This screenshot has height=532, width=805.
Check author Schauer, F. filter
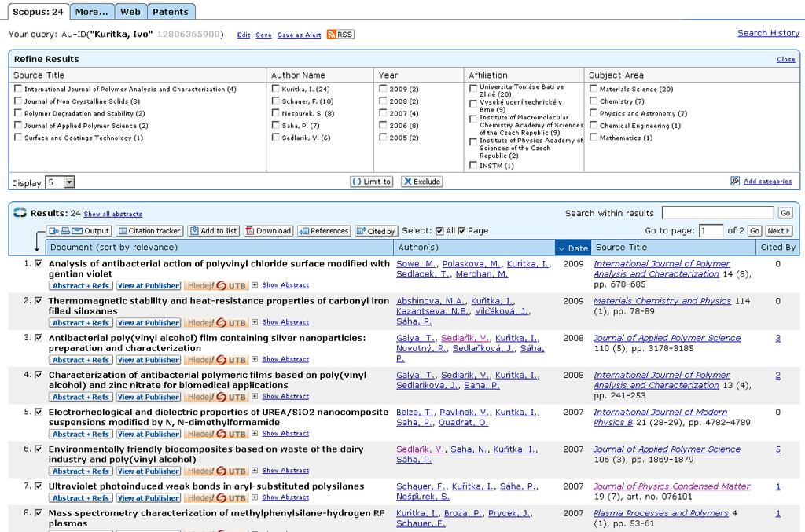click(x=276, y=101)
